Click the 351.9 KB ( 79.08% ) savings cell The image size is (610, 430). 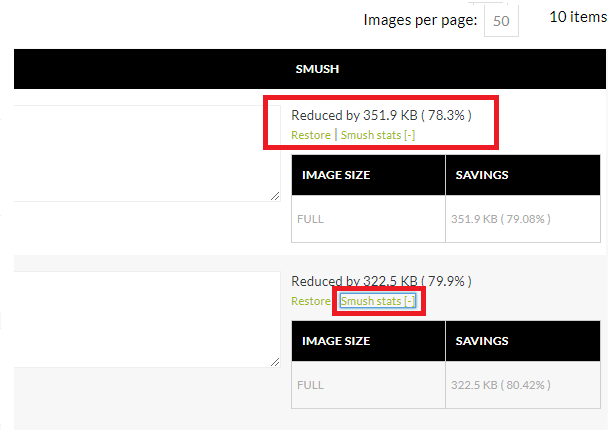pos(523,219)
